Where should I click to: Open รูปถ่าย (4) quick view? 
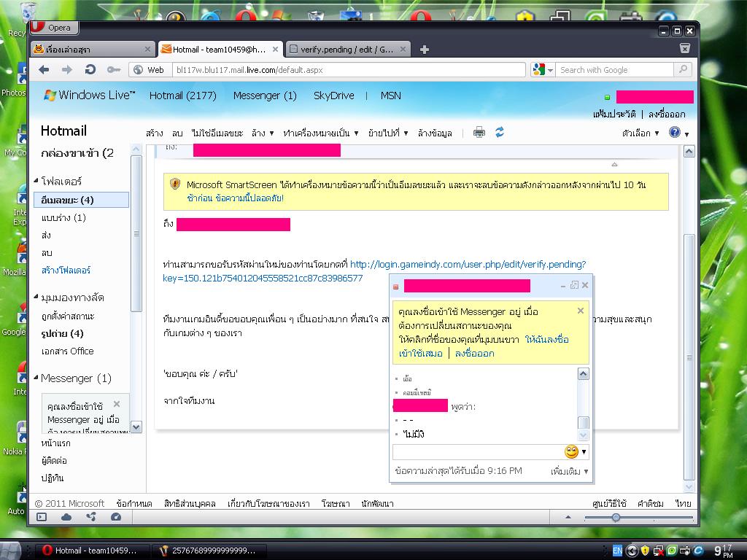63,333
